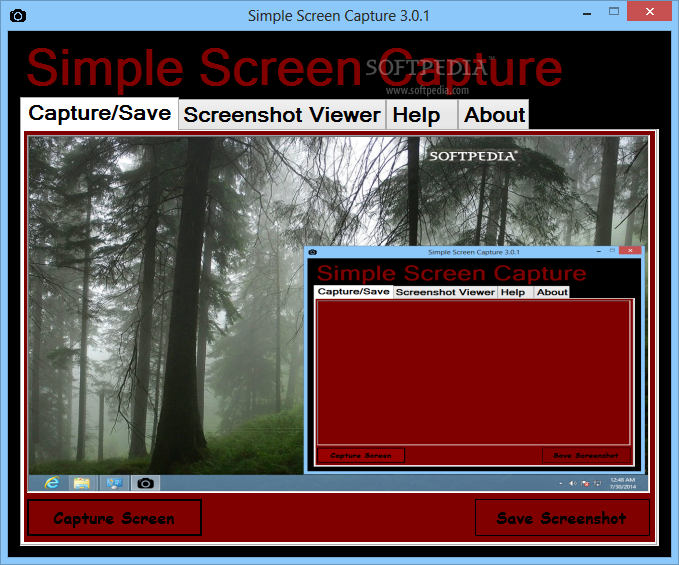
Task: Close the Simple Screen Capture window
Action: tap(649, 12)
